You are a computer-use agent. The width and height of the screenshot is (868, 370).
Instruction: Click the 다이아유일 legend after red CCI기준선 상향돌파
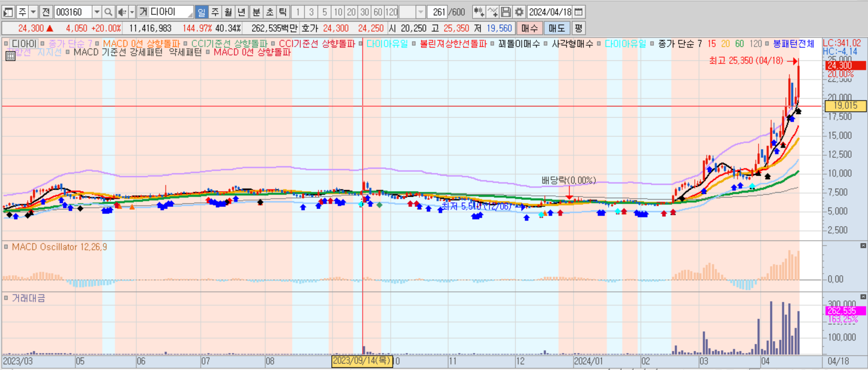tap(387, 44)
